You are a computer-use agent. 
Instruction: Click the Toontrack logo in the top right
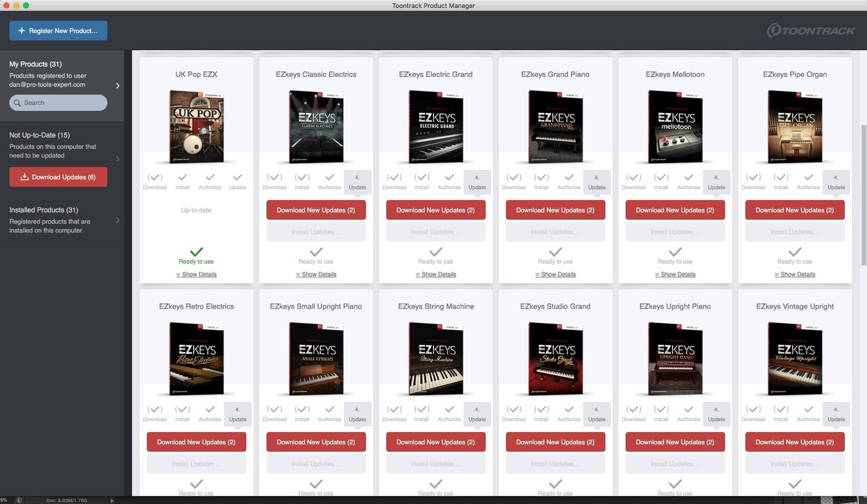[811, 31]
